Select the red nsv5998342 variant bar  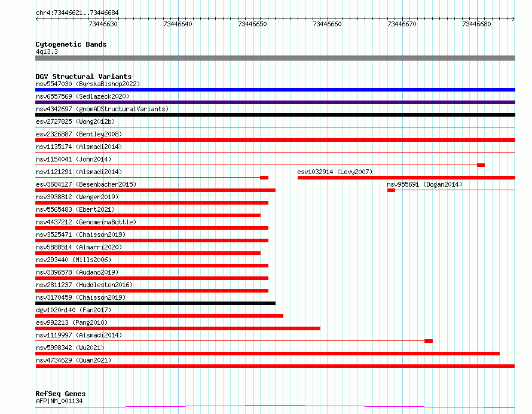click(267, 354)
